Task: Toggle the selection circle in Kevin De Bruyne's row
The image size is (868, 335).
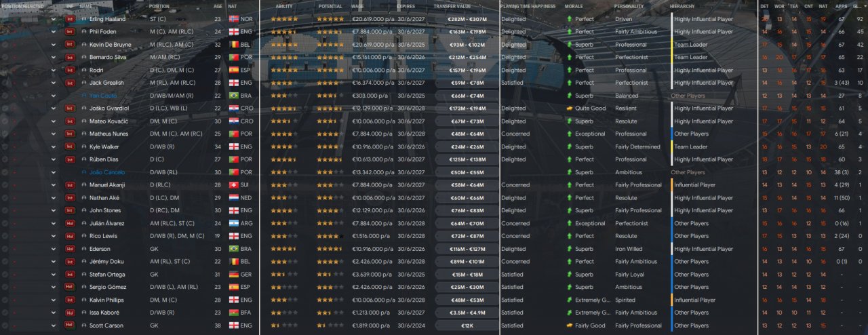Action: coord(5,45)
